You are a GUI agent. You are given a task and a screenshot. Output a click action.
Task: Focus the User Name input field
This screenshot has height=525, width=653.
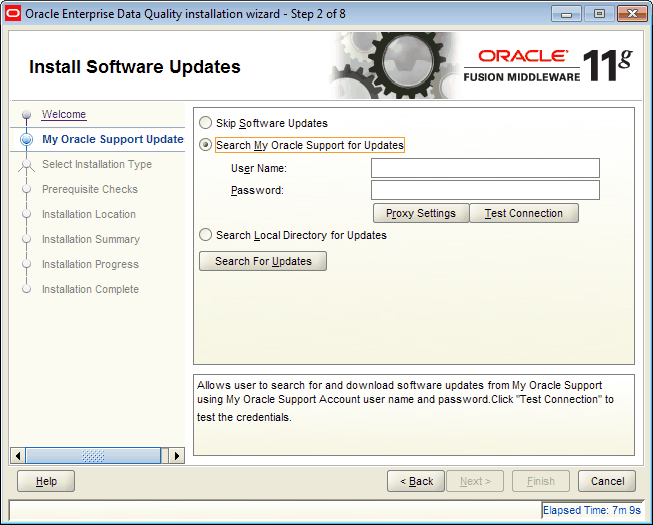pos(485,168)
